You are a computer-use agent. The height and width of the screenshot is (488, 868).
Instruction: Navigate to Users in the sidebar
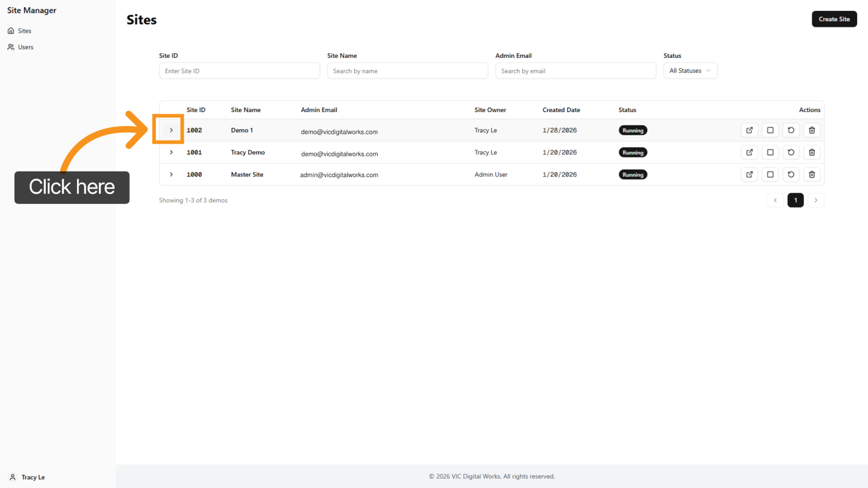25,47
